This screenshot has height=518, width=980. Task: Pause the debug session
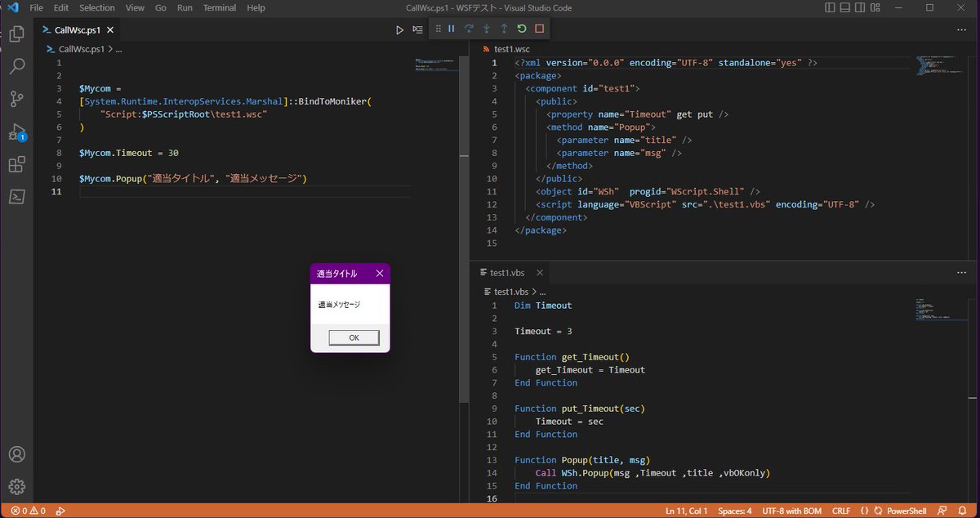[x=451, y=29]
